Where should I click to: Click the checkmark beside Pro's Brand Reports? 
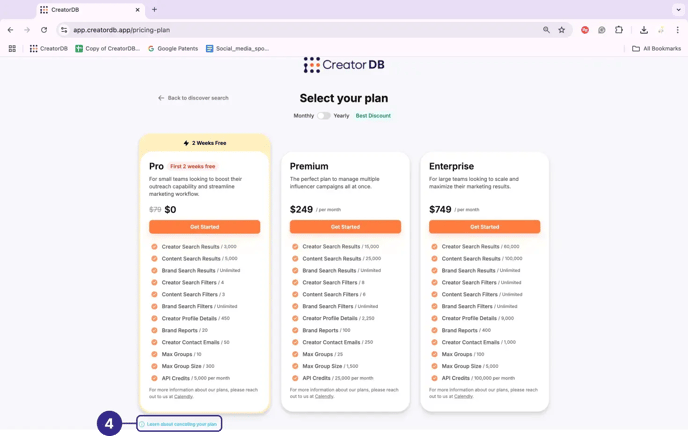(154, 330)
